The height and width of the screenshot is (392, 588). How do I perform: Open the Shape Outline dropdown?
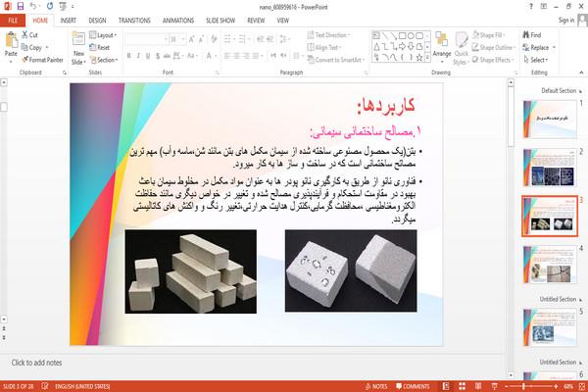pyautogui.click(x=494, y=47)
